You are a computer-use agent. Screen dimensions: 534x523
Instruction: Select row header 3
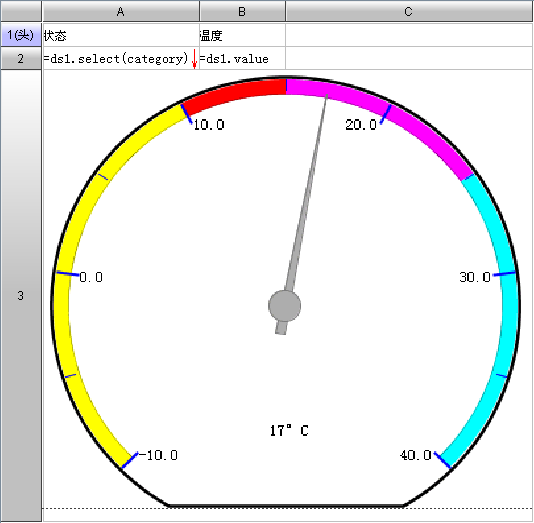tap(21, 296)
